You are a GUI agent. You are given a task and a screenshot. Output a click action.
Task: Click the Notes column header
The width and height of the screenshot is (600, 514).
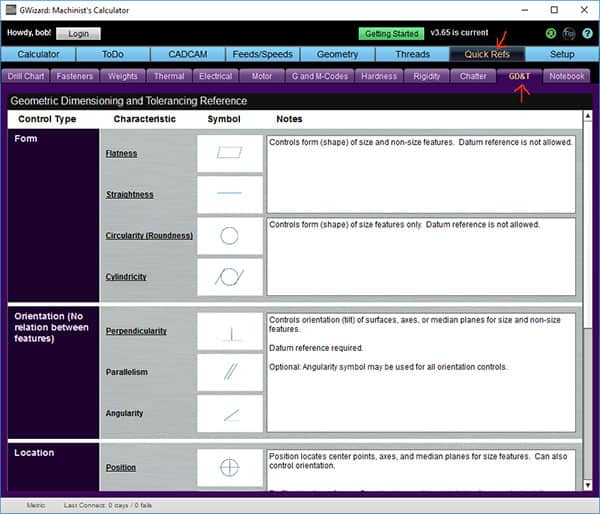[289, 119]
